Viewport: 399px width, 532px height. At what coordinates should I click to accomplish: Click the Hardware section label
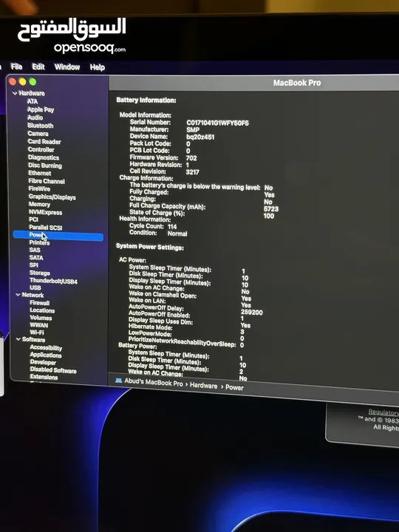pos(32,93)
